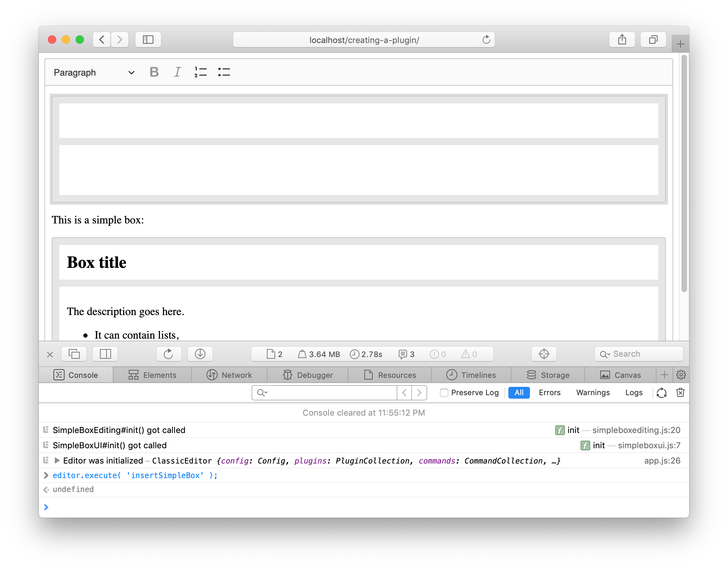Screen dimensions: 728x569
Task: Switch to the Network tab
Action: 229,375
